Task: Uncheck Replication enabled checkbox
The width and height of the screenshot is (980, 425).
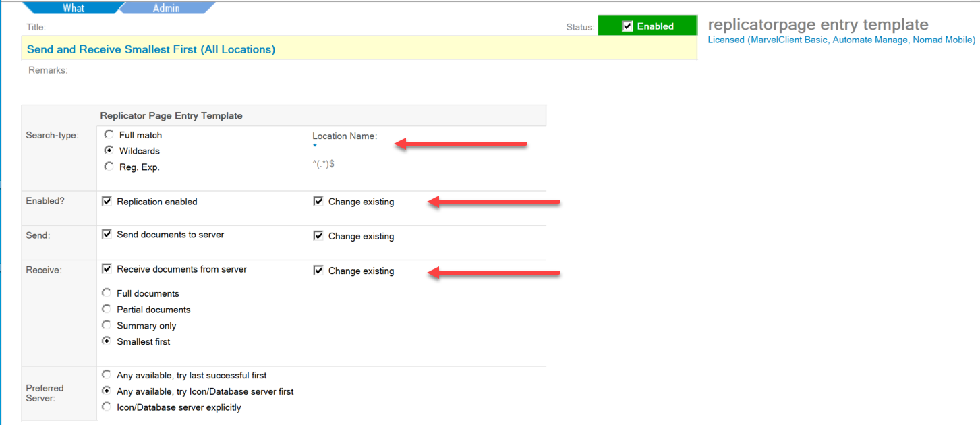Action: (107, 202)
